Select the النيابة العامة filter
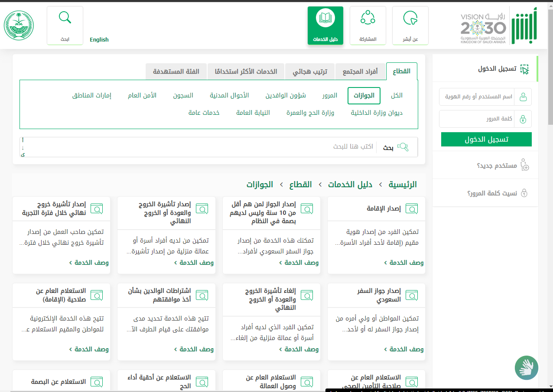The width and height of the screenshot is (553, 392). tap(253, 113)
